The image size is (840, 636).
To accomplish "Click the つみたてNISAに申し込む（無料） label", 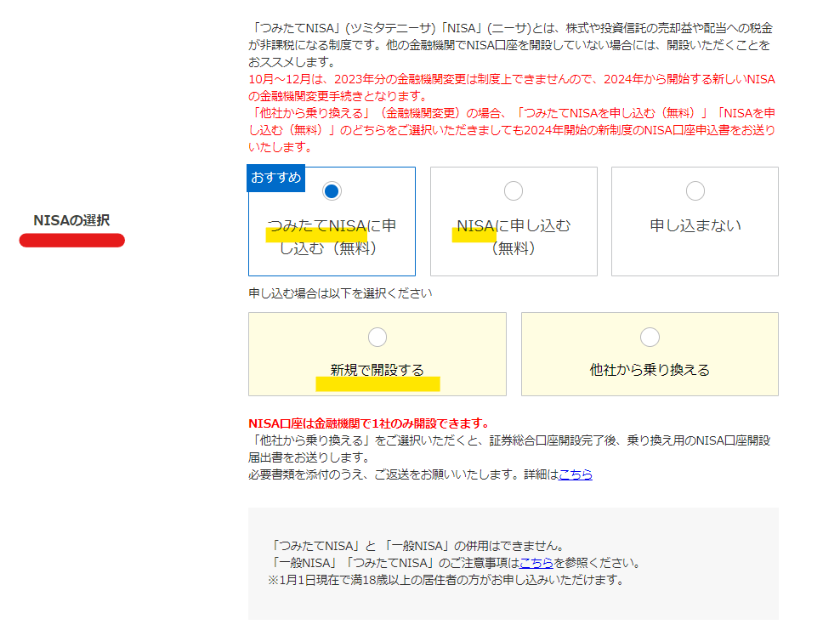I will click(332, 237).
